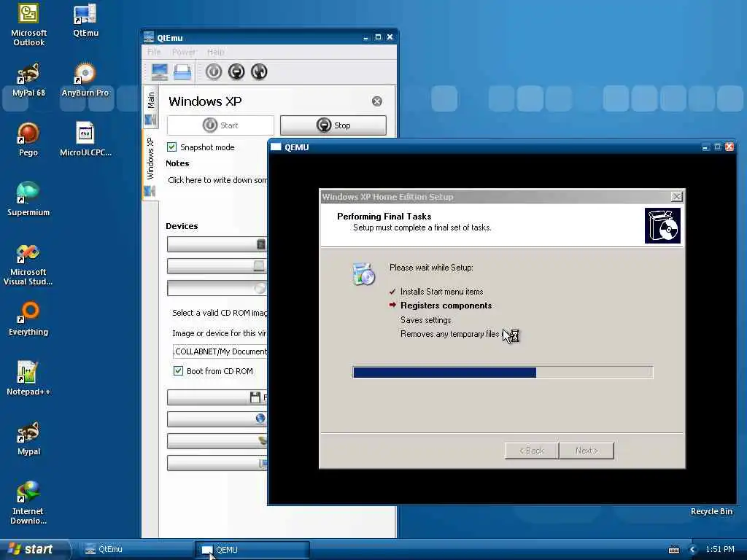Open Microsoft Outlook desktop icon
The width and height of the screenshot is (747, 560).
point(28,25)
